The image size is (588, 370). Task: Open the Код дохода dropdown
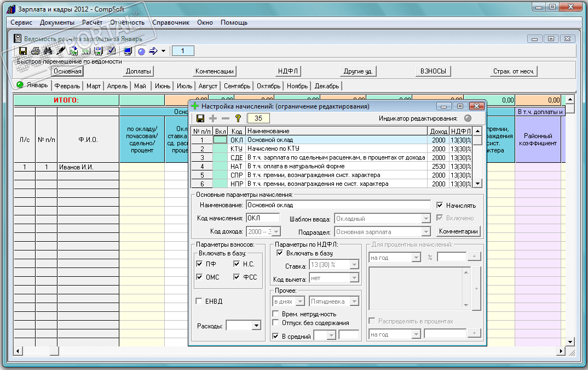[276, 232]
